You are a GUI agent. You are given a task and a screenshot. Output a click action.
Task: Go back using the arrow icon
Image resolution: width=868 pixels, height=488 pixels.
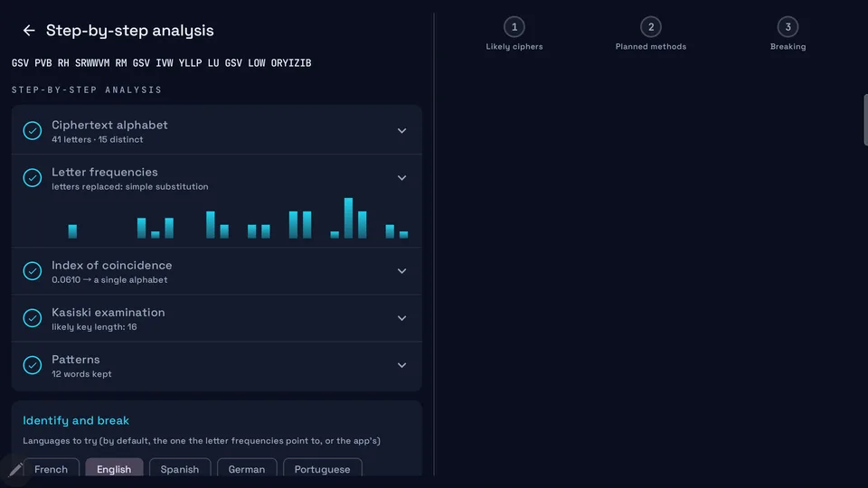click(x=29, y=31)
